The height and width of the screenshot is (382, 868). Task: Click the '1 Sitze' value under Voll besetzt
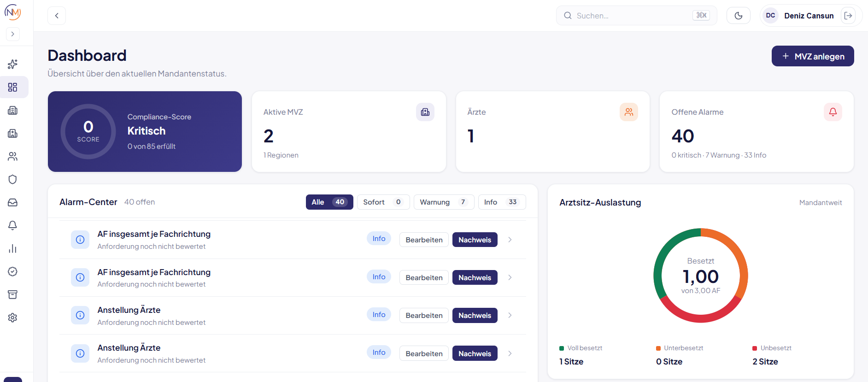click(x=571, y=362)
